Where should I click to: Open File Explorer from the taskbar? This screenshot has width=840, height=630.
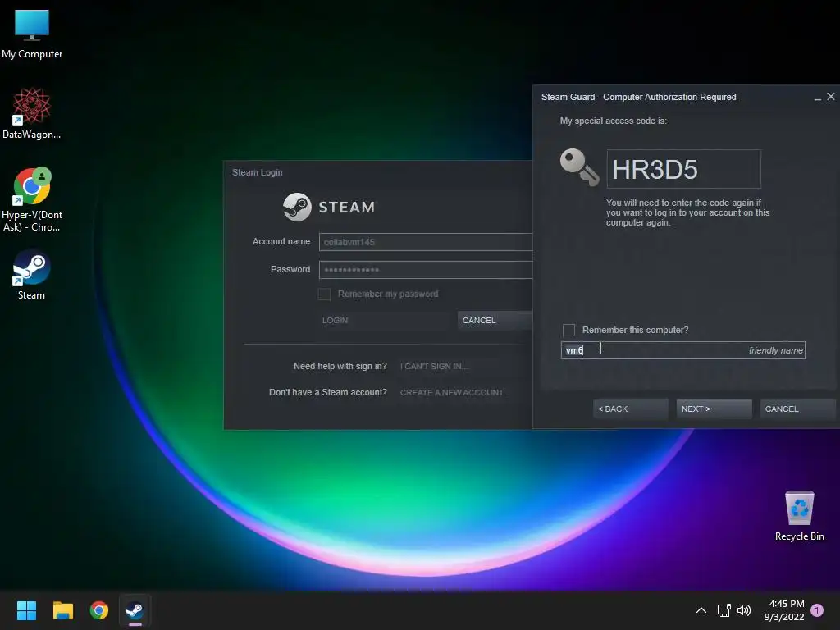coord(62,610)
